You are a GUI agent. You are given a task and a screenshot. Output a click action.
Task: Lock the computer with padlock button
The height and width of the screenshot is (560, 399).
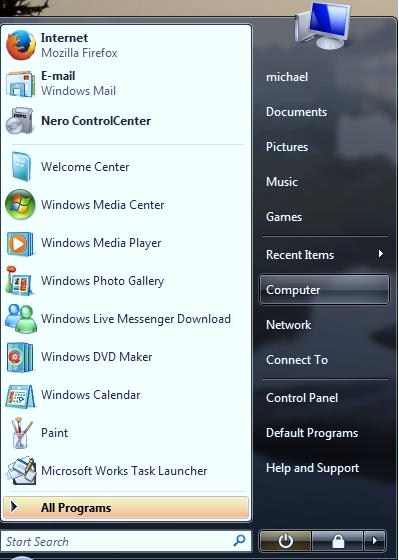tap(338, 541)
